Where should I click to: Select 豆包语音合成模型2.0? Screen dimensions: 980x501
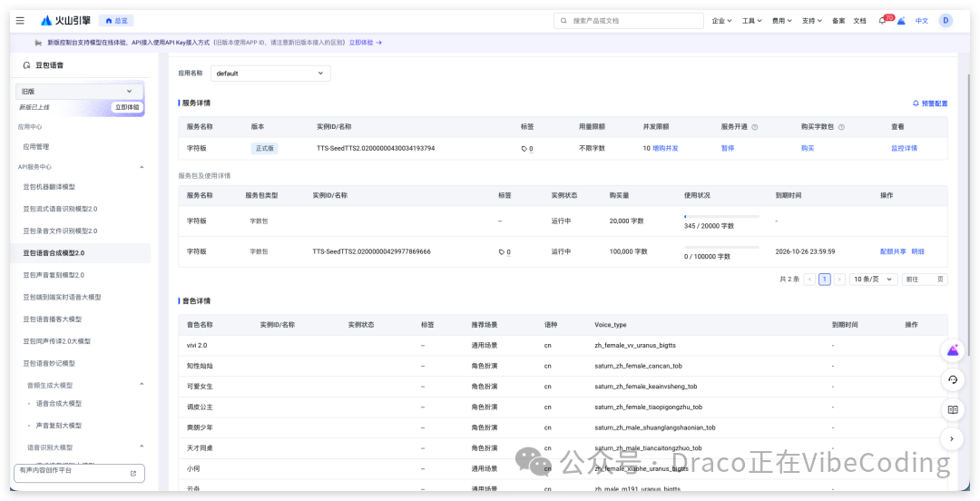54,253
